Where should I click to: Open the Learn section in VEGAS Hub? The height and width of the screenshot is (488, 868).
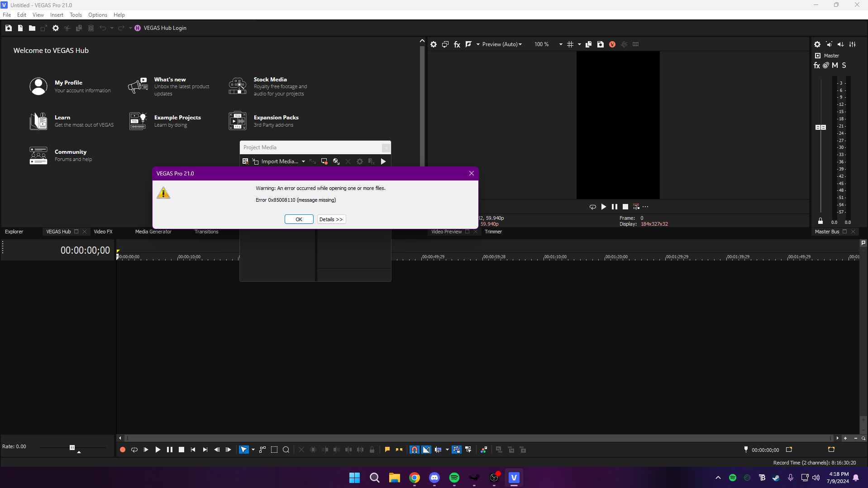(72, 121)
